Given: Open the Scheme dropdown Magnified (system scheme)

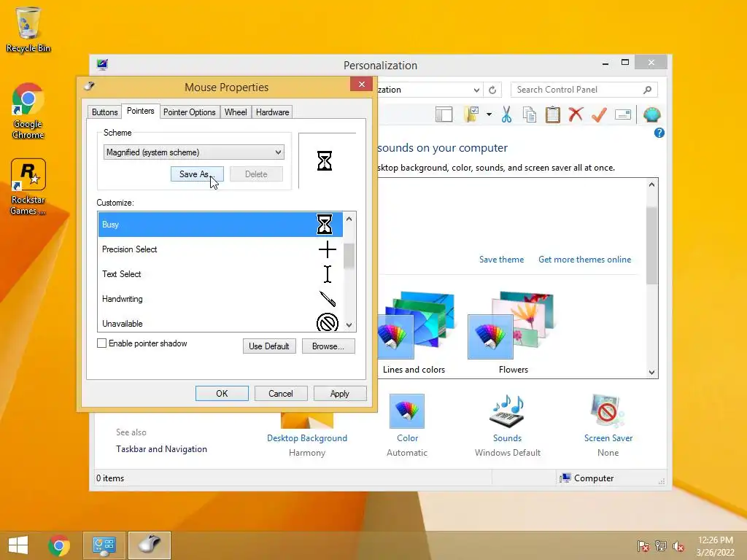Looking at the screenshot, I should click(193, 152).
